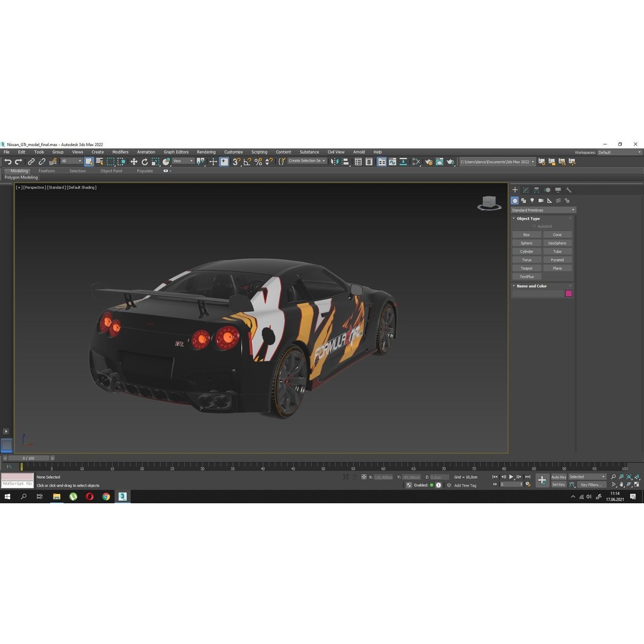Open the Utilities wrench tab in the command panel
The image size is (644, 644).
[568, 190]
